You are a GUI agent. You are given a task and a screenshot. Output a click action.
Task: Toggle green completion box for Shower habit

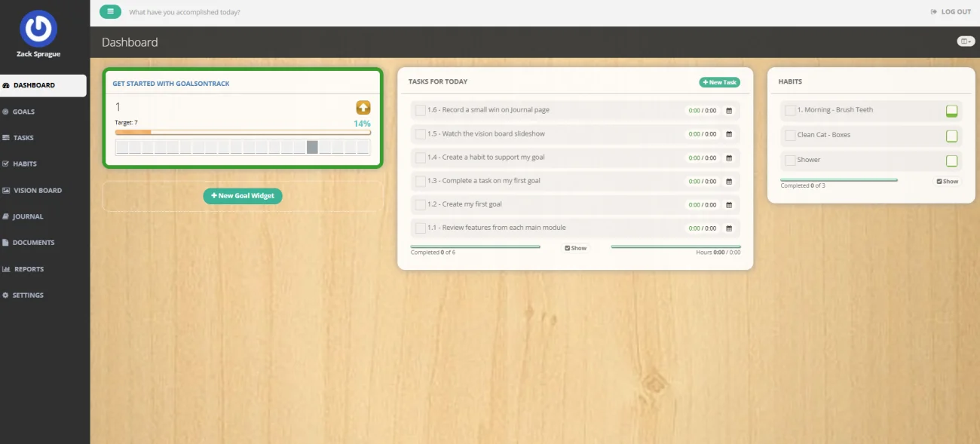pyautogui.click(x=951, y=161)
